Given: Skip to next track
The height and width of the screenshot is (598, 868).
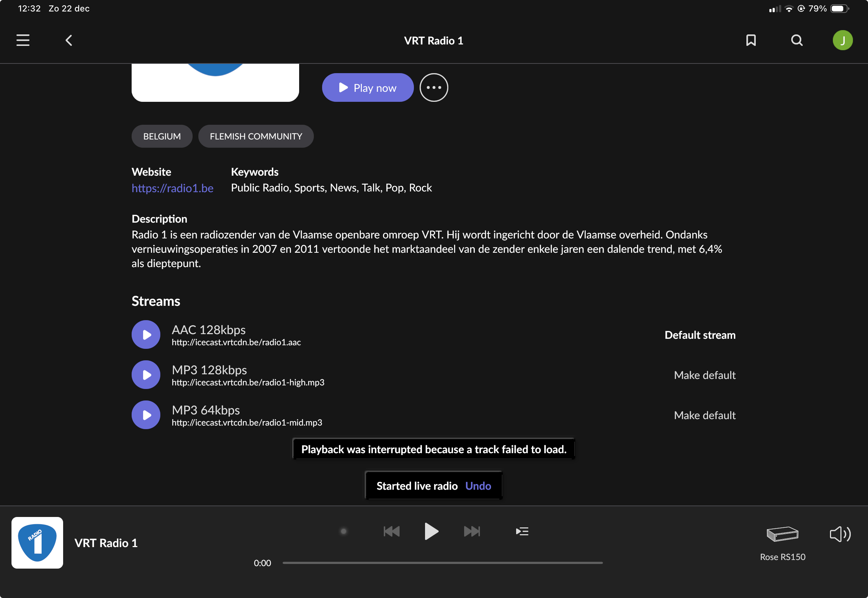Looking at the screenshot, I should (472, 531).
